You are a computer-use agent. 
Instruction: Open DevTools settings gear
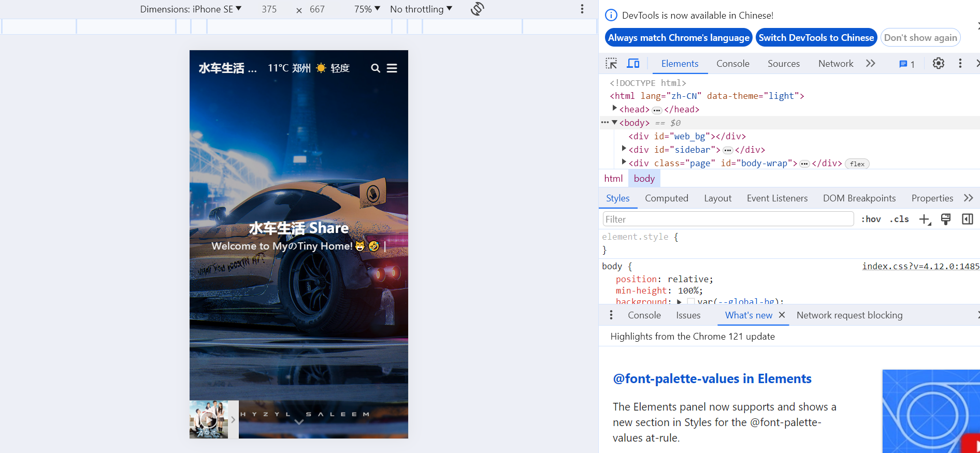pos(938,64)
